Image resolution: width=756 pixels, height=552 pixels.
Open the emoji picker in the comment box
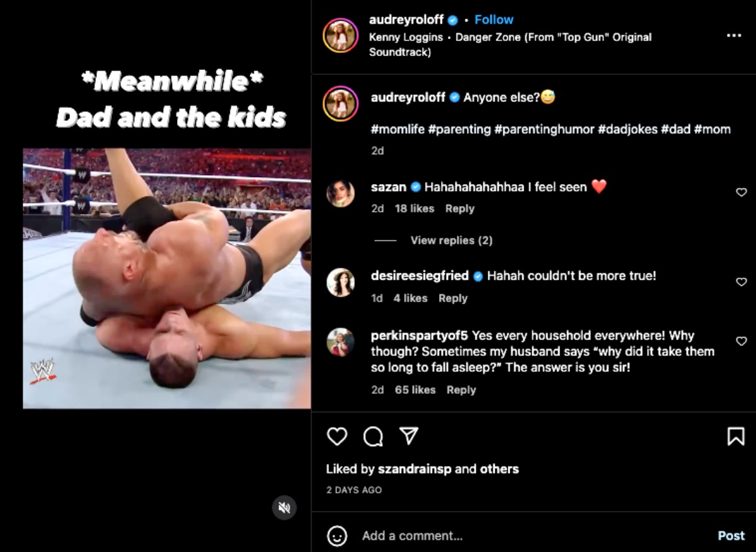point(337,536)
